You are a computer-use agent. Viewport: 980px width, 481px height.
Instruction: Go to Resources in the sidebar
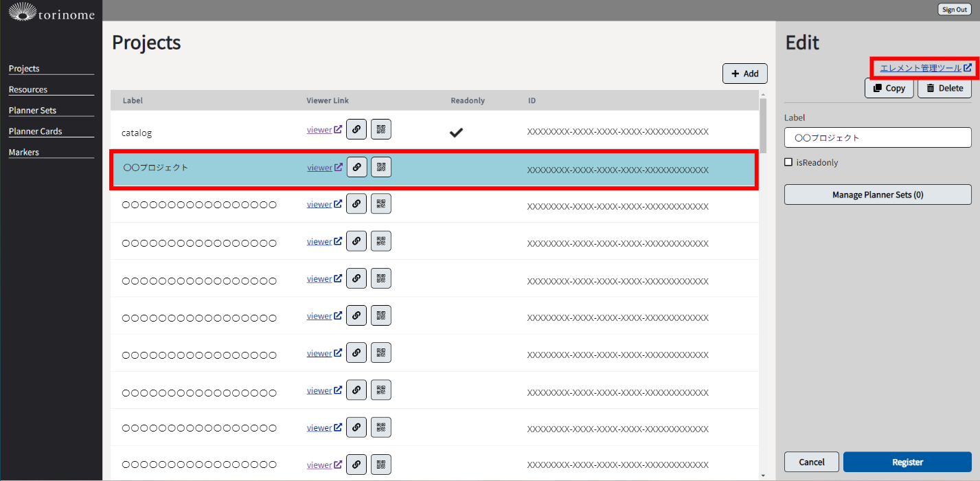[x=28, y=90]
